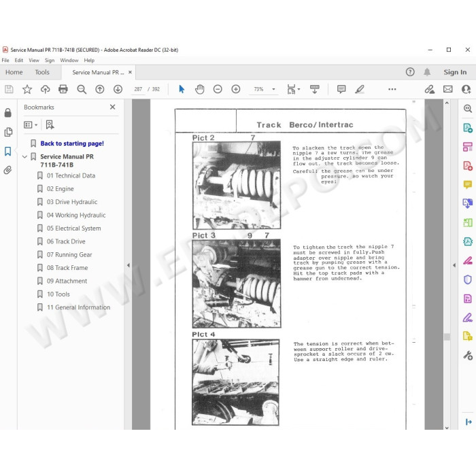The width and height of the screenshot is (476, 476).
Task: Zoom out with the minus icon
Action: 218,89
